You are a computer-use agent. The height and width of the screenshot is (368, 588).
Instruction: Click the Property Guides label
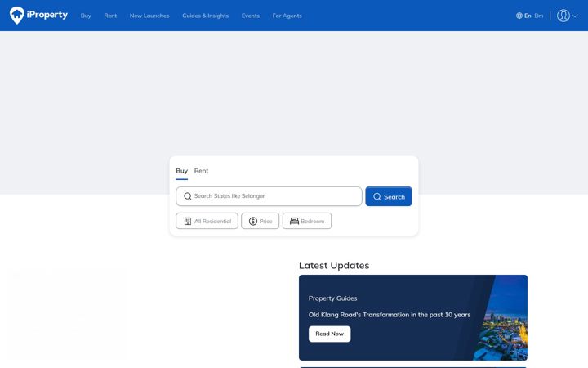coord(332,298)
